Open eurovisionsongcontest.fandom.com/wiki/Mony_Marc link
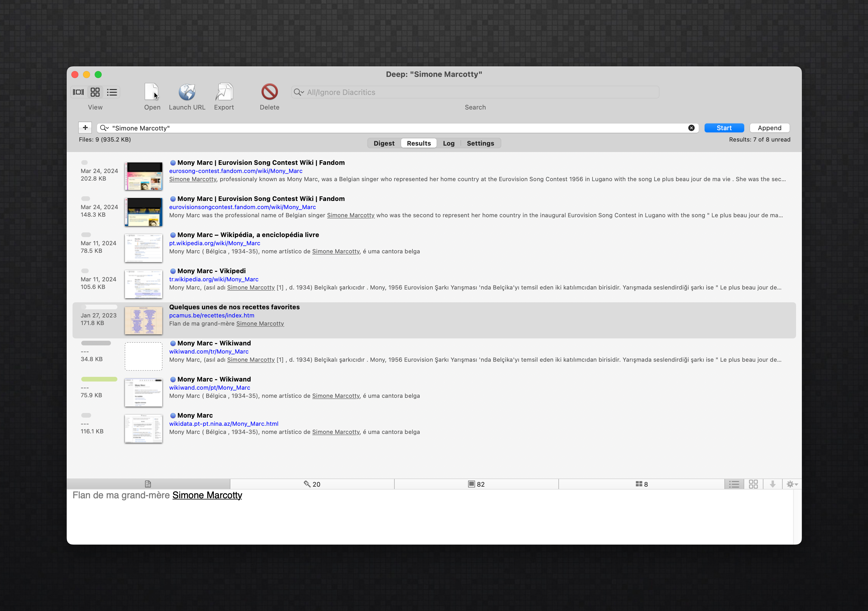868x611 pixels. pyautogui.click(x=242, y=207)
